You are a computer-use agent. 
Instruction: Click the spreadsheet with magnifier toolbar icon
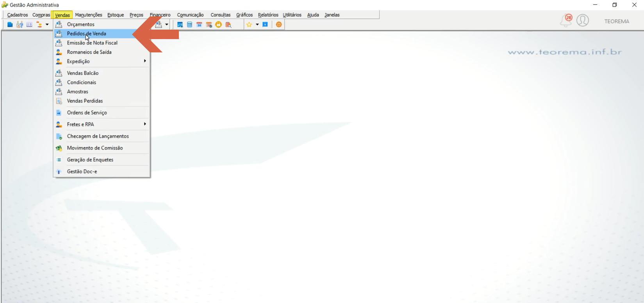(228, 25)
